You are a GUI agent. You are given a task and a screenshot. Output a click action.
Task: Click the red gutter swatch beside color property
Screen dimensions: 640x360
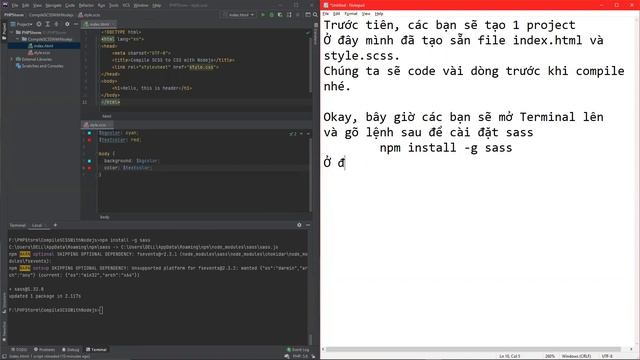click(x=89, y=168)
